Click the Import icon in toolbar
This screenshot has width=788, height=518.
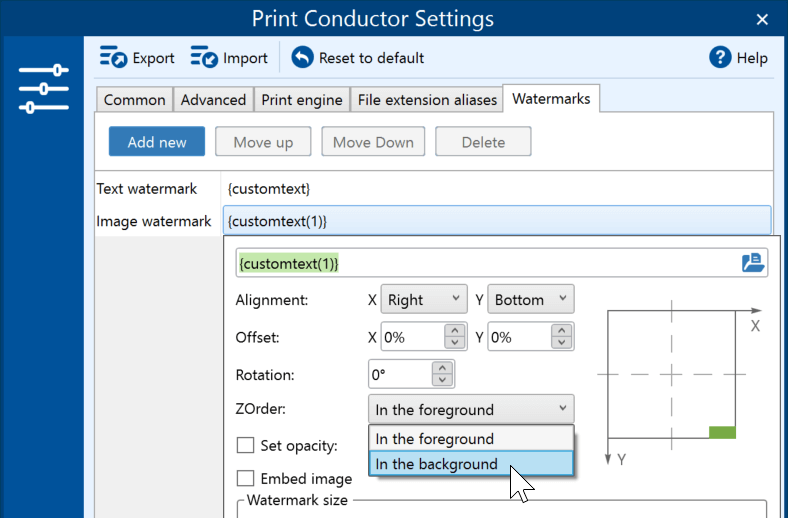204,58
